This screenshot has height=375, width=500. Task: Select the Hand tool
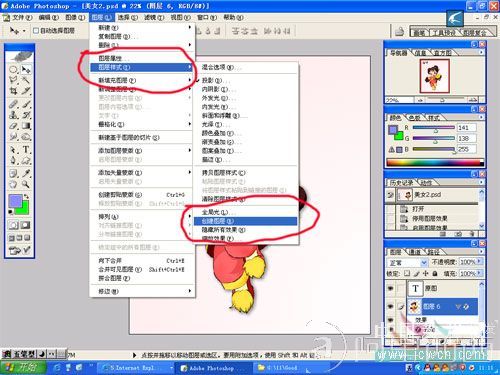coord(13,184)
